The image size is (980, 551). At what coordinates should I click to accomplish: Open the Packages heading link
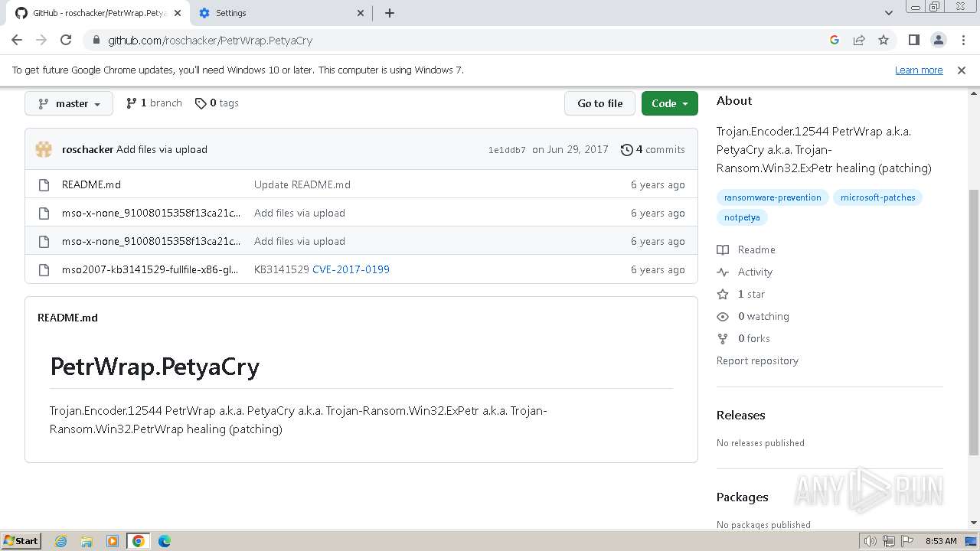[742, 497]
